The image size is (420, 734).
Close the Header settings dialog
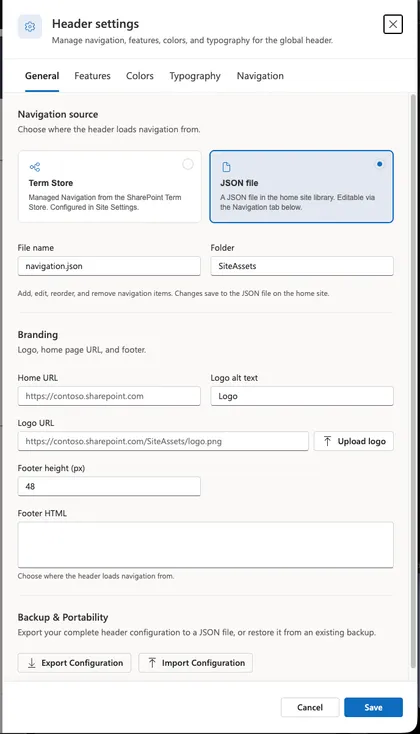pos(393,24)
